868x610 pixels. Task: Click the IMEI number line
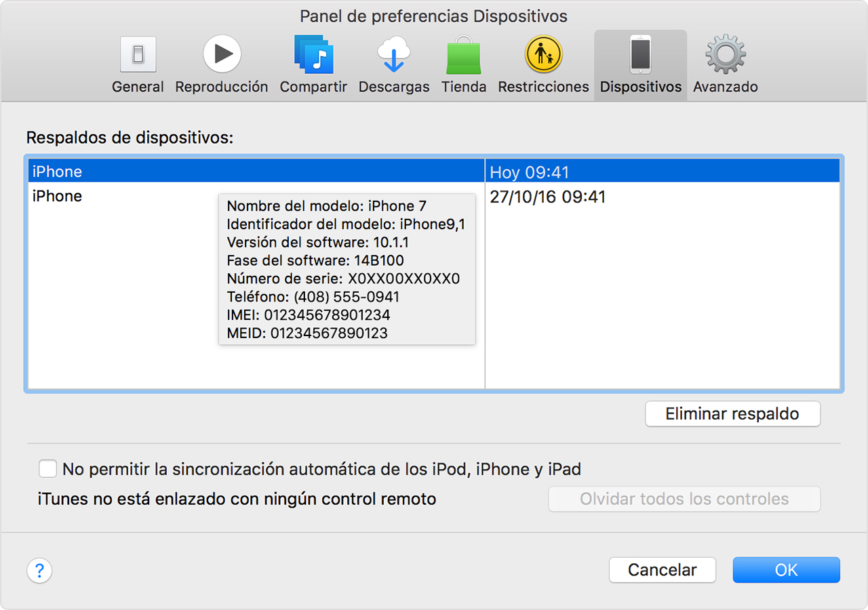[x=309, y=315]
